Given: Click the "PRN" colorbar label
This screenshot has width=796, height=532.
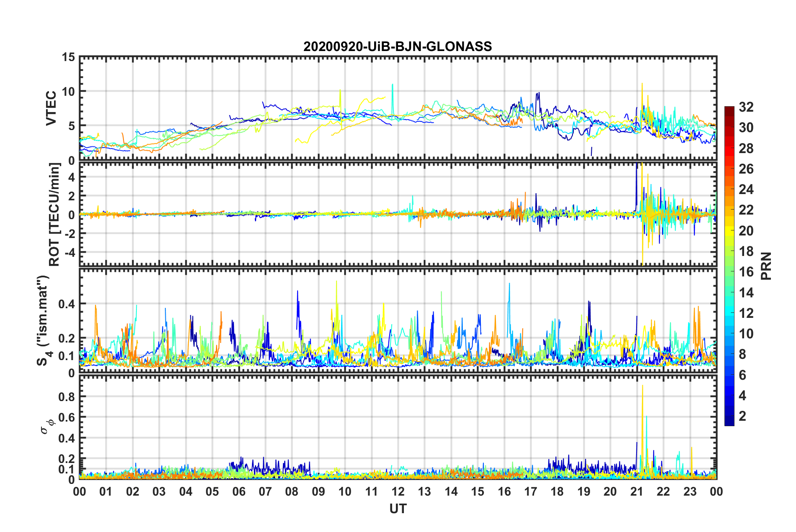Looking at the screenshot, I should click(x=766, y=266).
